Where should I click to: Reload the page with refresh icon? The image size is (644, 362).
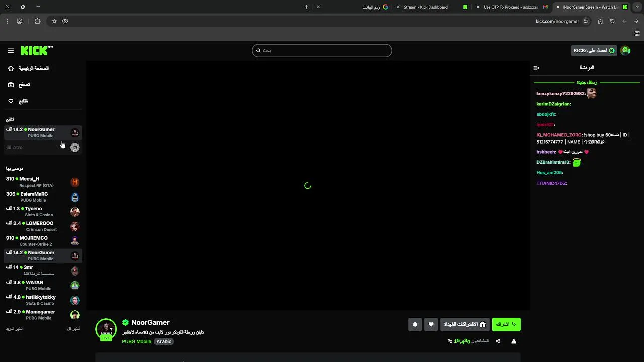pos(612,21)
